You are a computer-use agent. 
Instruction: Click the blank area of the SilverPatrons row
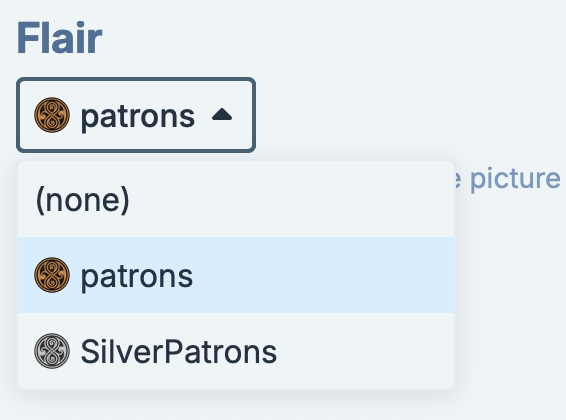pyautogui.click(x=365, y=351)
